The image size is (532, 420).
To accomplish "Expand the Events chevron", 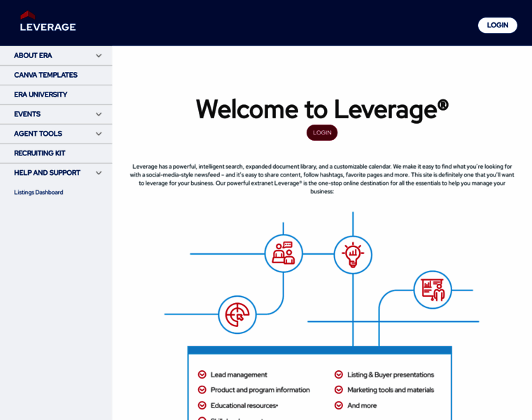I will click(99, 114).
